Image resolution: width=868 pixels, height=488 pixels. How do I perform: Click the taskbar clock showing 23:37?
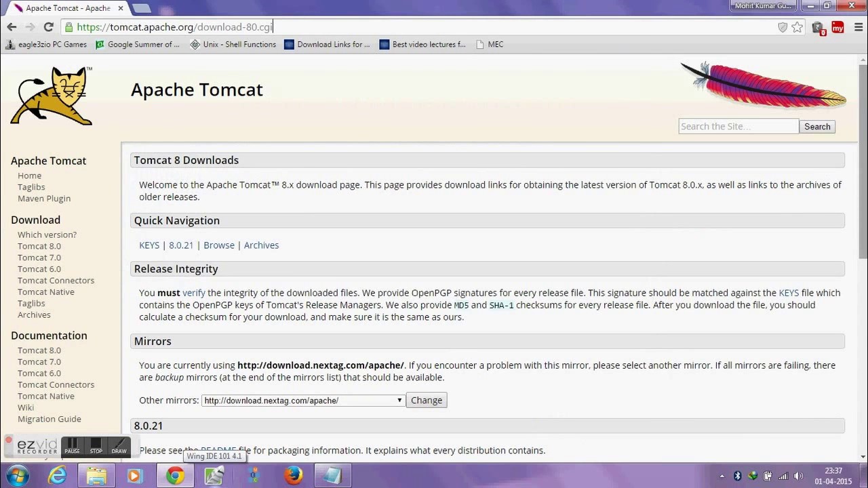pyautogui.click(x=833, y=476)
